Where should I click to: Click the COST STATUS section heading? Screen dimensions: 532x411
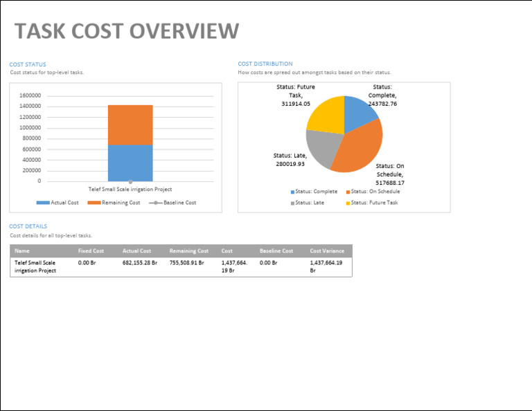coord(28,64)
